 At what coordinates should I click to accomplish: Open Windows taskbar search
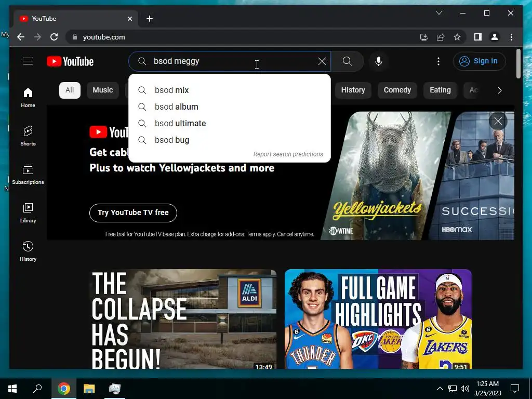tap(37, 389)
